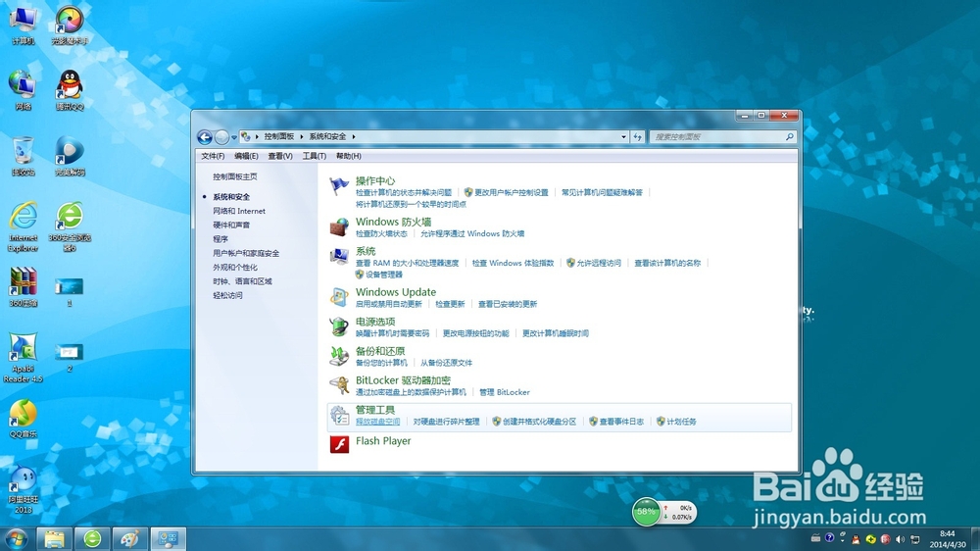Viewport: 980px width, 551px height.
Task: Click the search magnifier icon
Action: point(789,136)
